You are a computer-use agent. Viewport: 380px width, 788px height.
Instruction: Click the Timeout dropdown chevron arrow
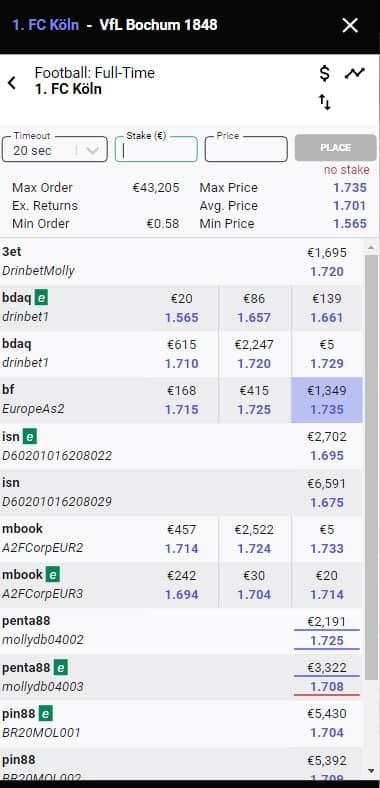click(x=92, y=150)
